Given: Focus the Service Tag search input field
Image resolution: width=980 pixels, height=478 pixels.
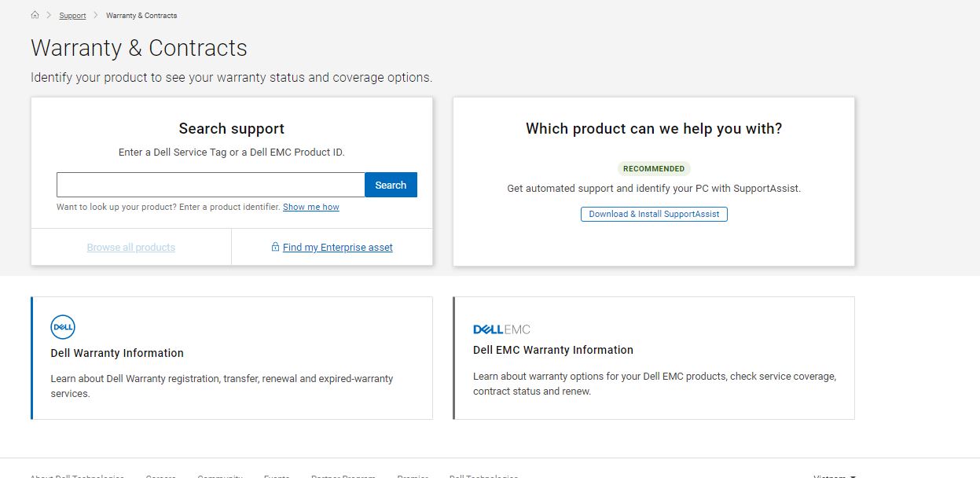Looking at the screenshot, I should click(211, 185).
